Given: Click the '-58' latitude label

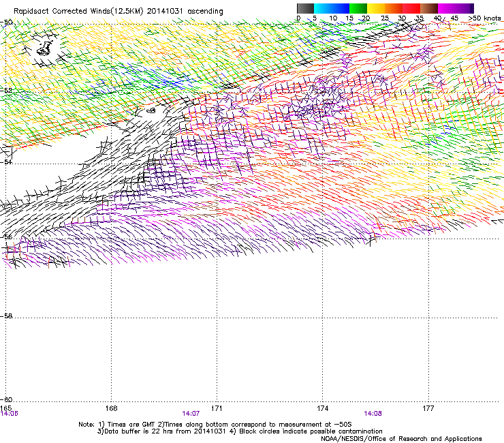Looking at the screenshot, I should (x=6, y=316).
